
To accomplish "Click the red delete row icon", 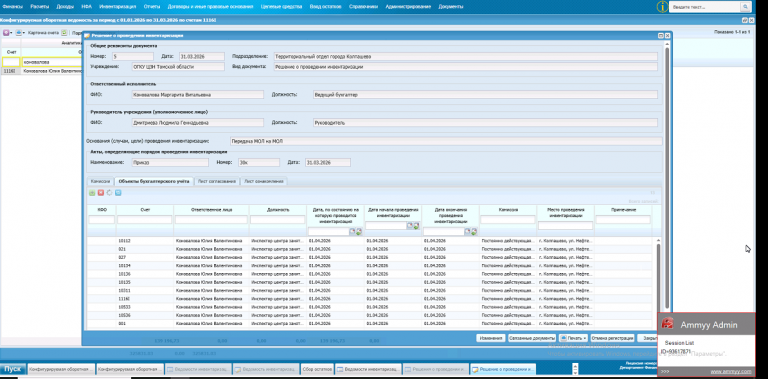I will coord(100,193).
